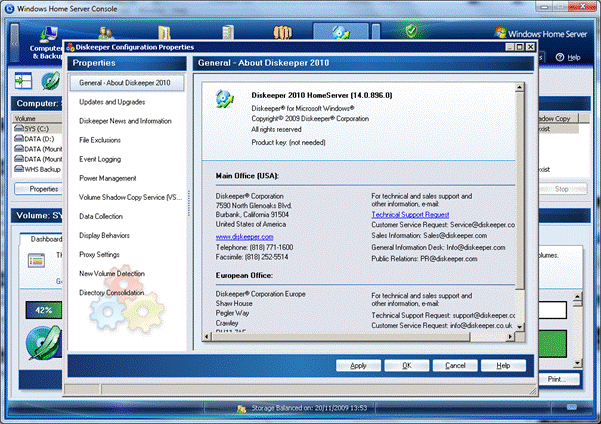Click About pane horizontal scroll right arrow
The image size is (601, 424).
point(511,337)
